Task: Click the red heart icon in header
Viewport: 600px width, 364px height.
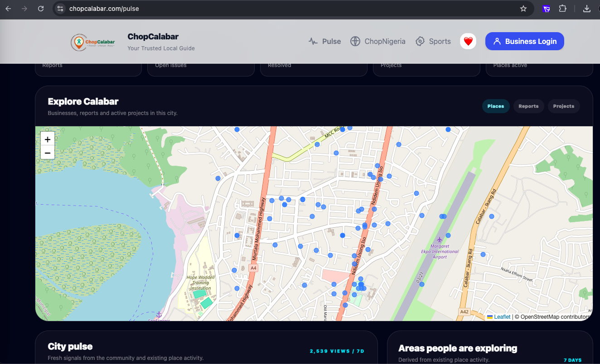Action: click(x=468, y=41)
